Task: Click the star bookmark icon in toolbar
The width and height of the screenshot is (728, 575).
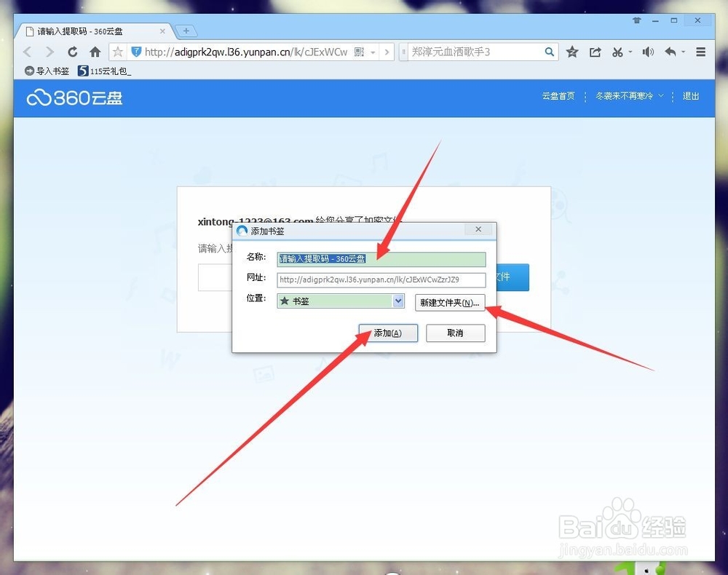Action: point(572,52)
